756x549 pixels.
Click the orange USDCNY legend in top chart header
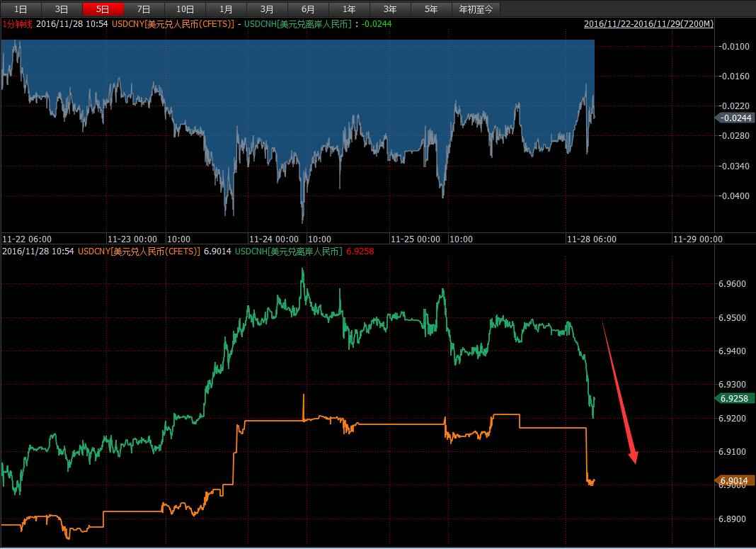173,24
